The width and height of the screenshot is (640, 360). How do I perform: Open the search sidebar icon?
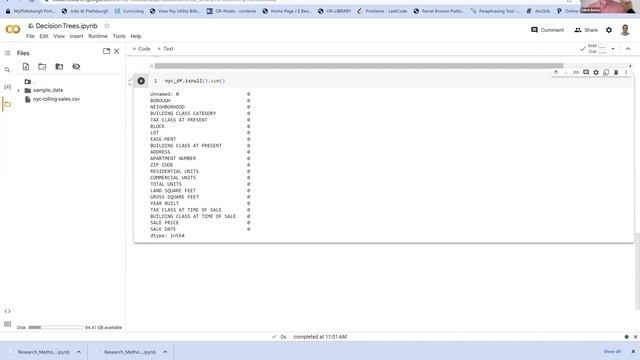[7, 70]
